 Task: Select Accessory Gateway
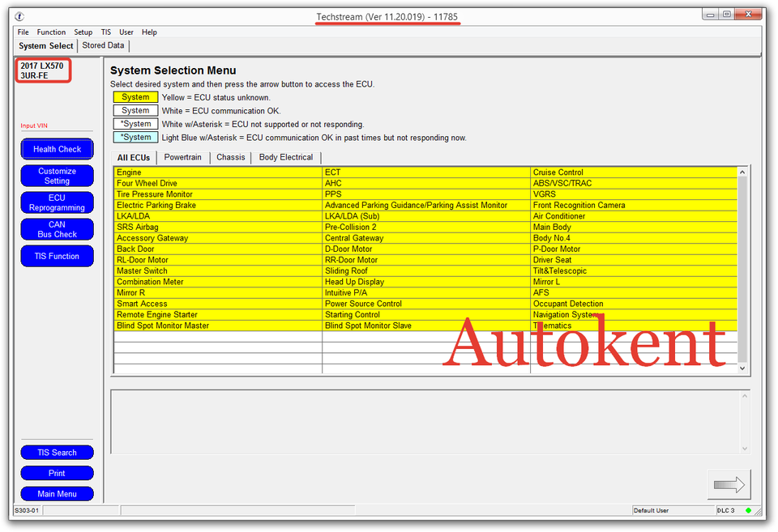218,237
